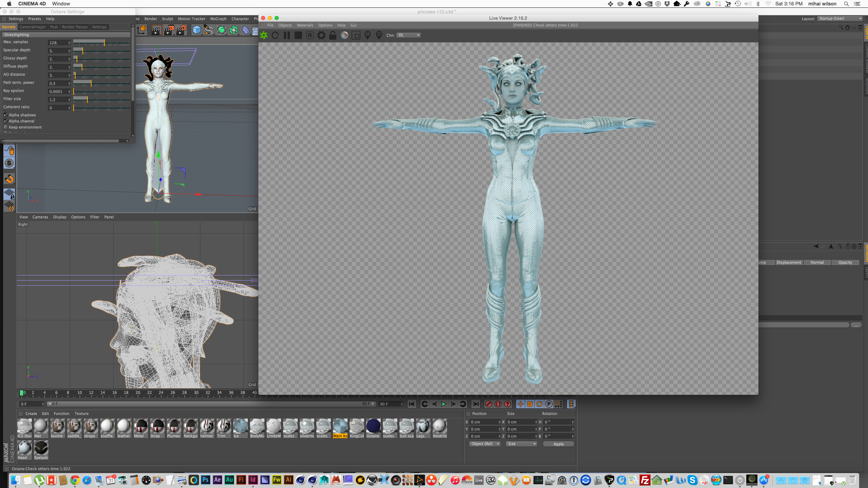Click the Render to Picture Viewer icon
This screenshot has width=868, height=488.
[x=169, y=30]
